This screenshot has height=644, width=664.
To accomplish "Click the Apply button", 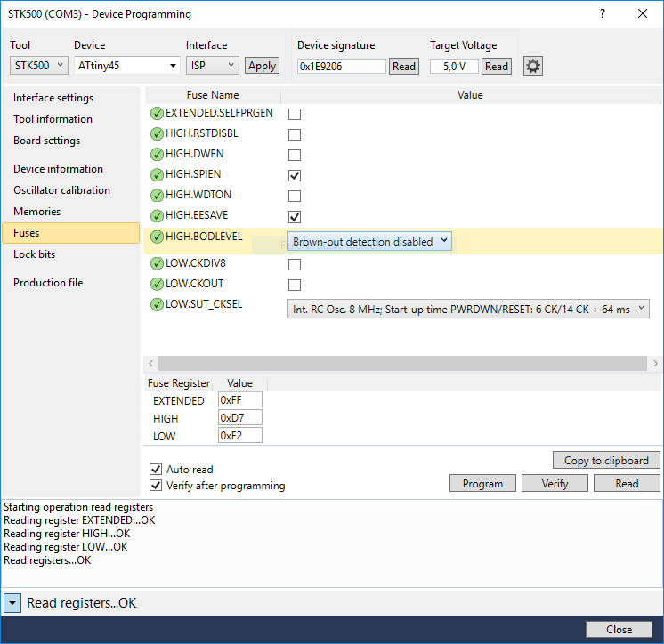I will (262, 66).
